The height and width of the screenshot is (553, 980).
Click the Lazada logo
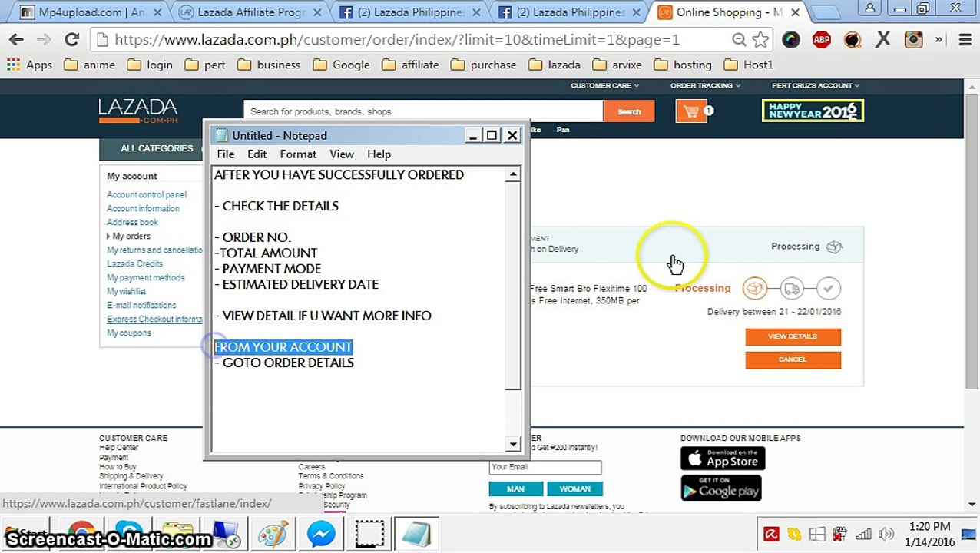pos(138,111)
